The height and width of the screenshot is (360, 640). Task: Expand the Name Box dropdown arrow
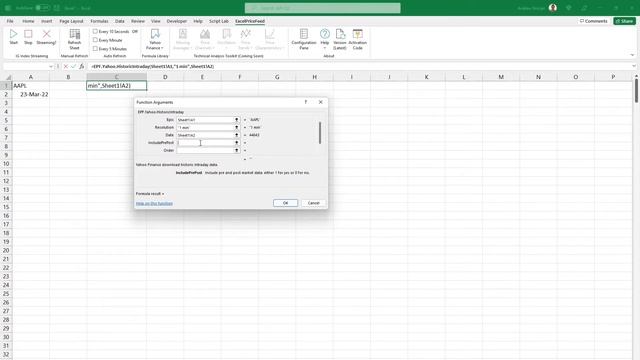point(51,67)
